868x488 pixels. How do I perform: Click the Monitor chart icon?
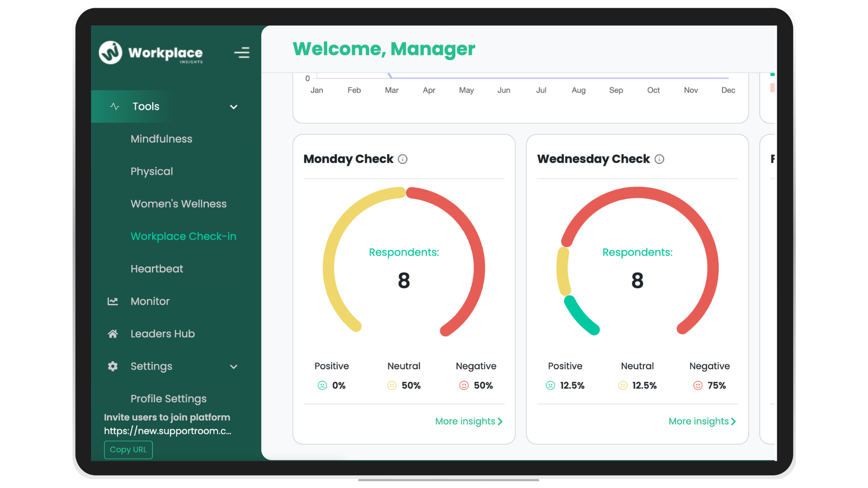(113, 301)
